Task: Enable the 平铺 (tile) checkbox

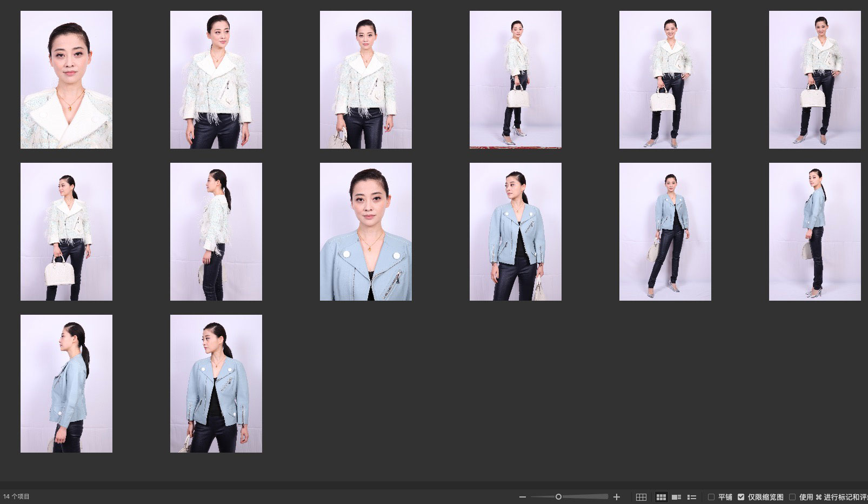Action: tap(711, 497)
